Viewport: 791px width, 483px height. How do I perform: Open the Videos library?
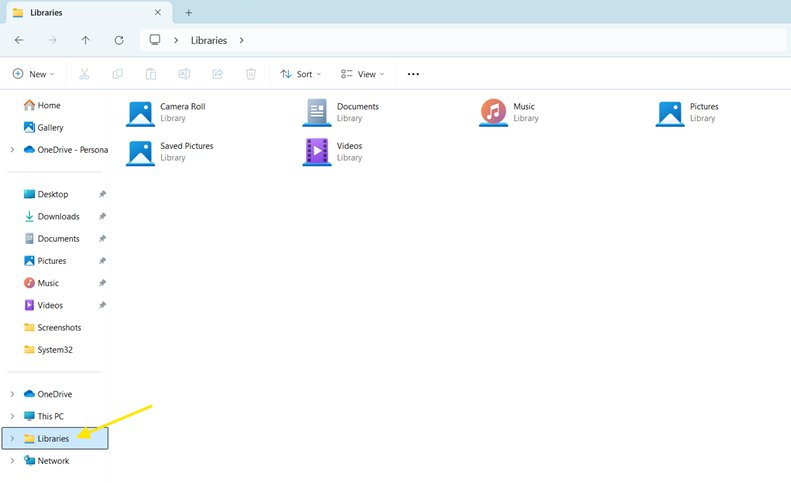tap(317, 151)
